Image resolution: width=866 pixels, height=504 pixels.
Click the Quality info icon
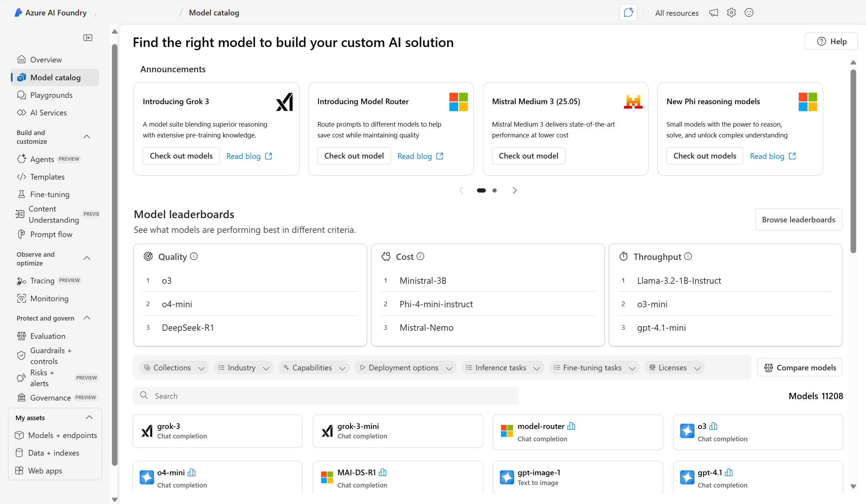pos(194,256)
